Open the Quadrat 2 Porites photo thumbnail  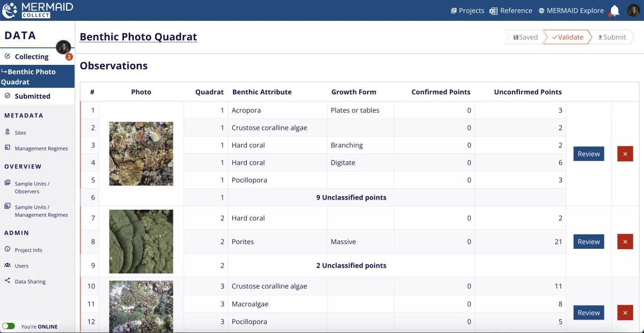click(141, 242)
